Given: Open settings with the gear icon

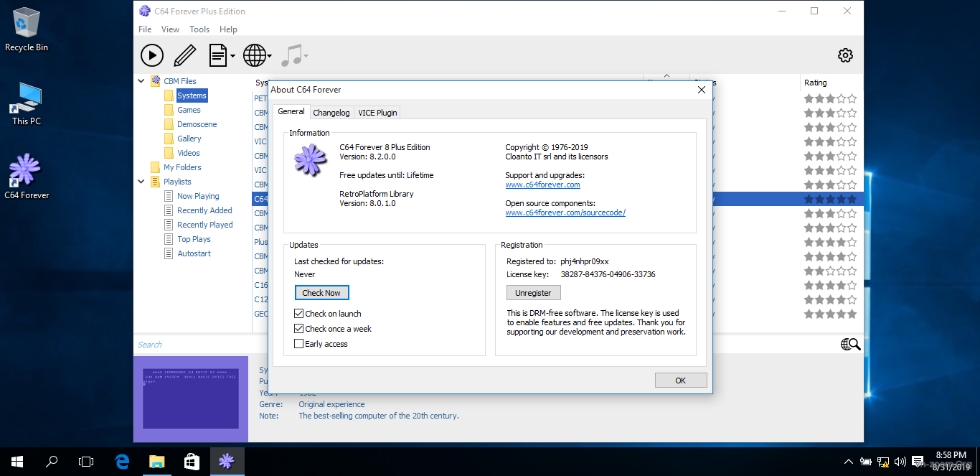Looking at the screenshot, I should click(846, 55).
